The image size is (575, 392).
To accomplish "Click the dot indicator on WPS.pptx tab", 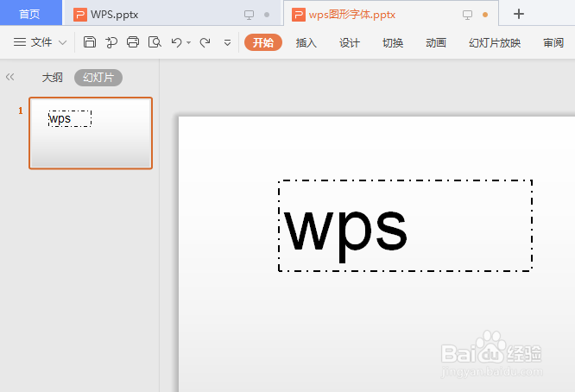I will [267, 15].
